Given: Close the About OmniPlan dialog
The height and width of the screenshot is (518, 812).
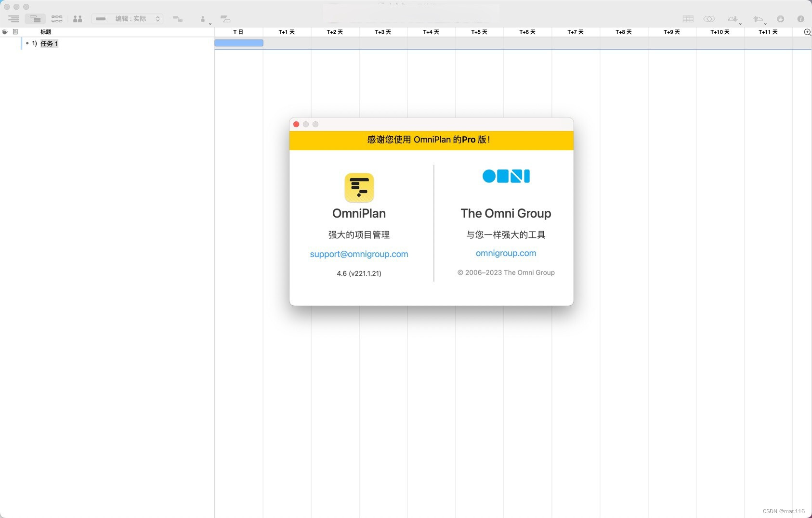Looking at the screenshot, I should 296,124.
